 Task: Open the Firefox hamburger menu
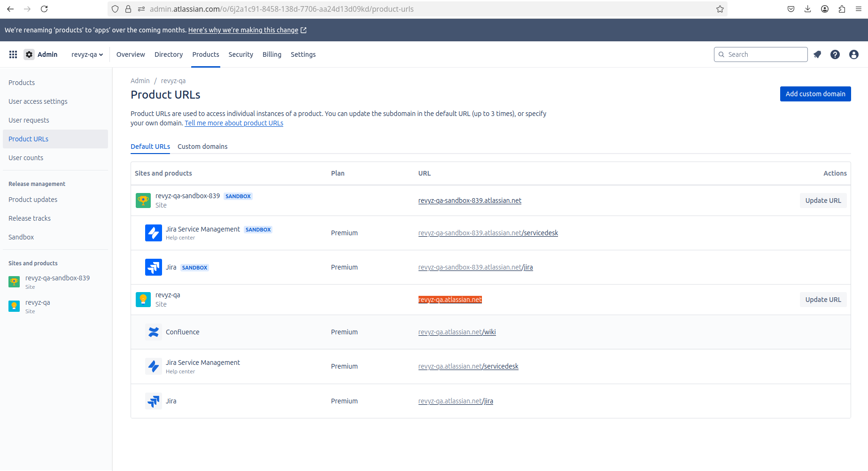coord(859,9)
